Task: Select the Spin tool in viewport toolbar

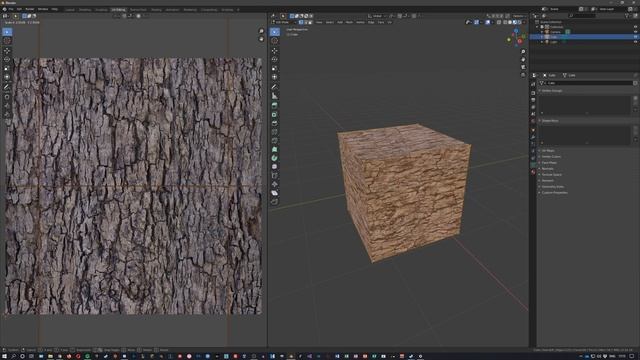Action: tap(275, 158)
